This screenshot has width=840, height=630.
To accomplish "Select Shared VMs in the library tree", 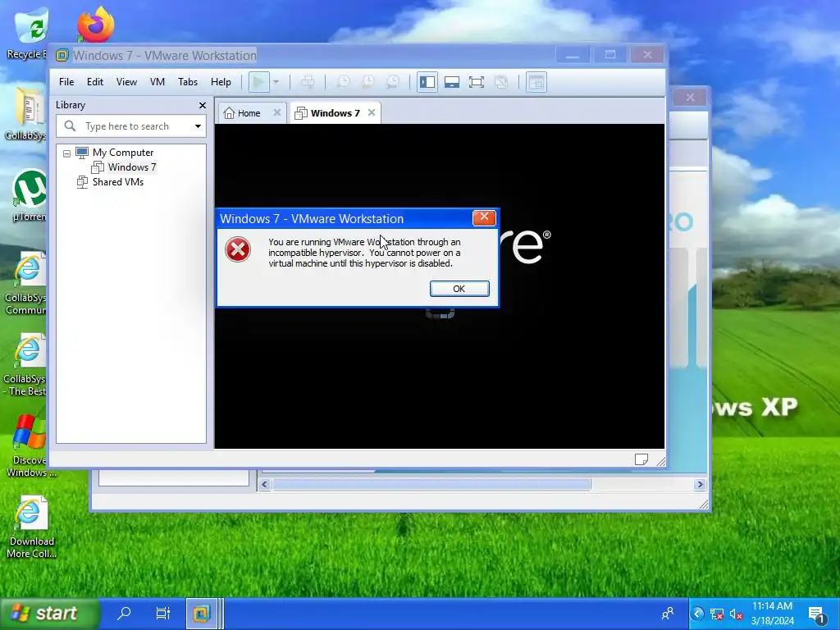I will [118, 182].
